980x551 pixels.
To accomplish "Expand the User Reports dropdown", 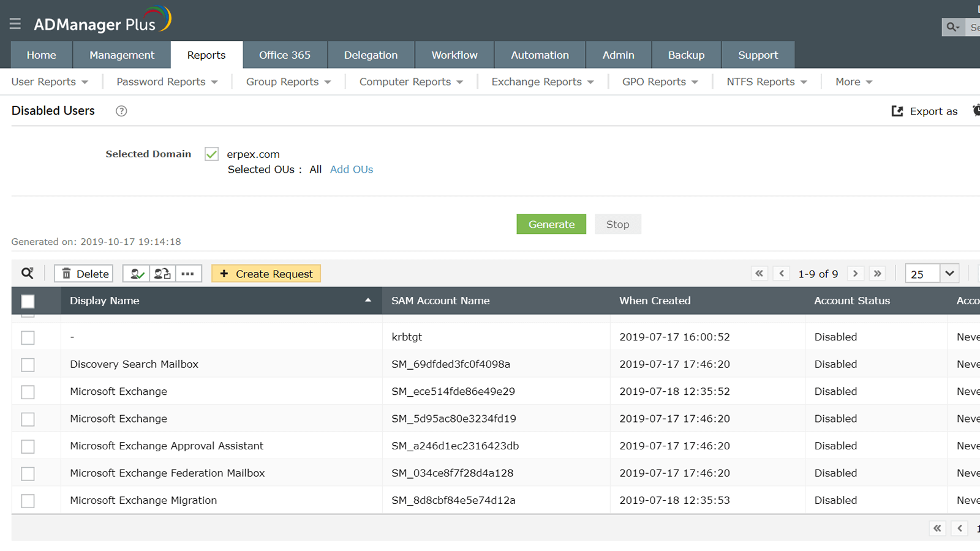I will pos(50,82).
